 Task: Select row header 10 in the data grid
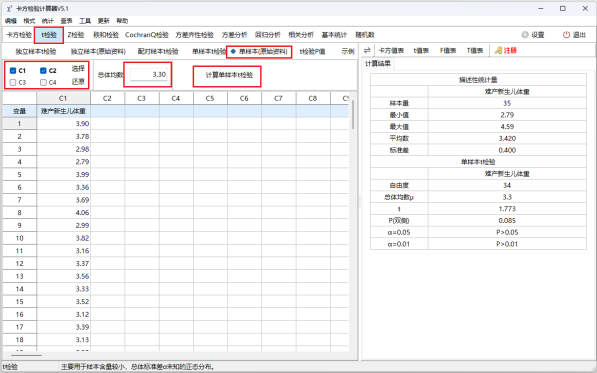[19, 238]
